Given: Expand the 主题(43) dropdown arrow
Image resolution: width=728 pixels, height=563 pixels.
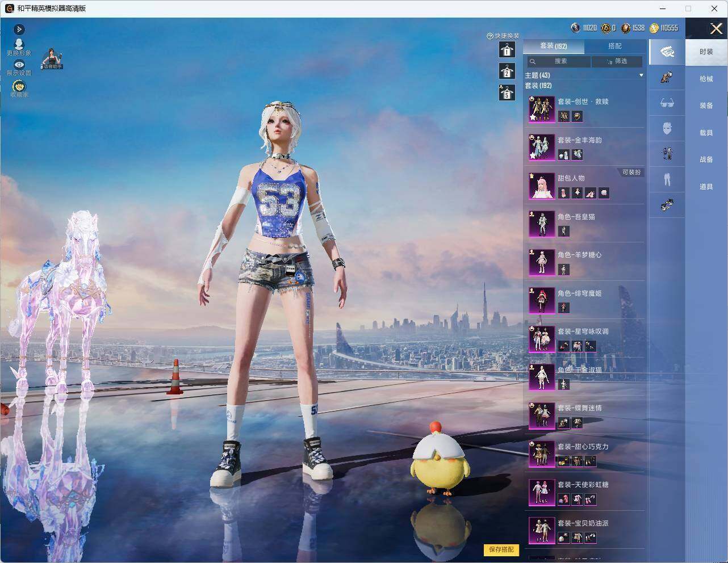Looking at the screenshot, I should click(641, 75).
